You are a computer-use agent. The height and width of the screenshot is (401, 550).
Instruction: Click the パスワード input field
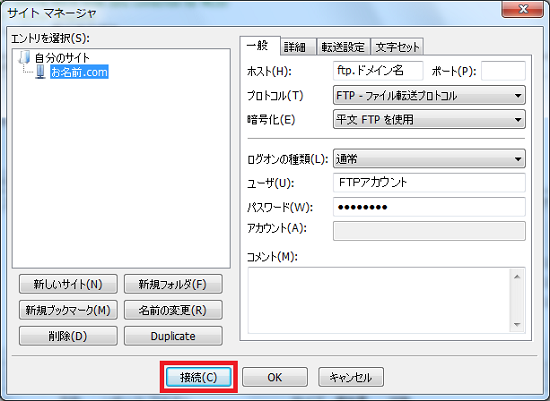(429, 207)
